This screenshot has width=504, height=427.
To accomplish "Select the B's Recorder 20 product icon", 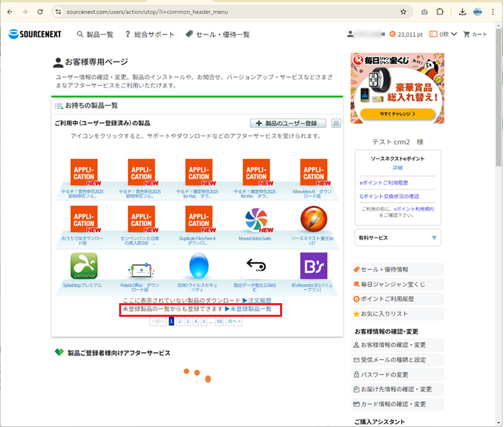I will point(314,266).
